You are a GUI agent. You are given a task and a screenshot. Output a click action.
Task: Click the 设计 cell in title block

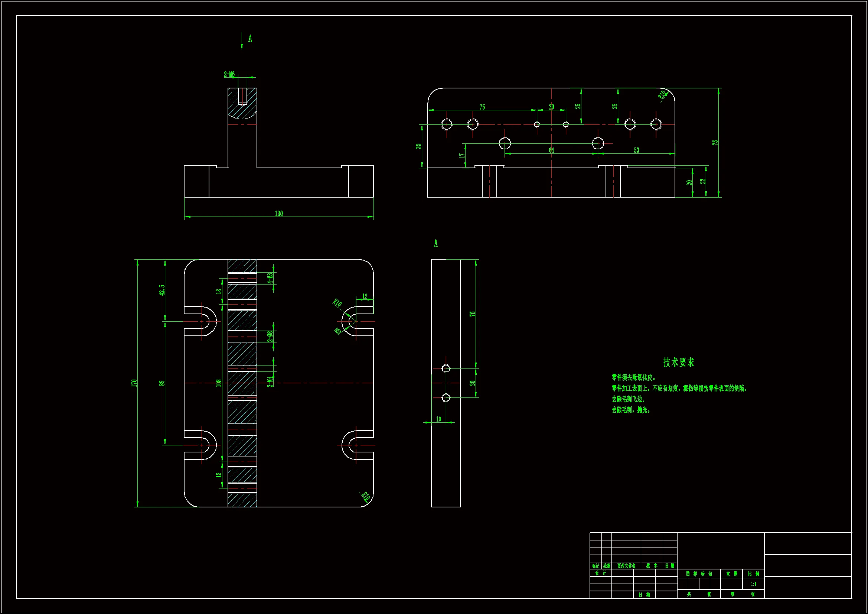[x=600, y=573]
